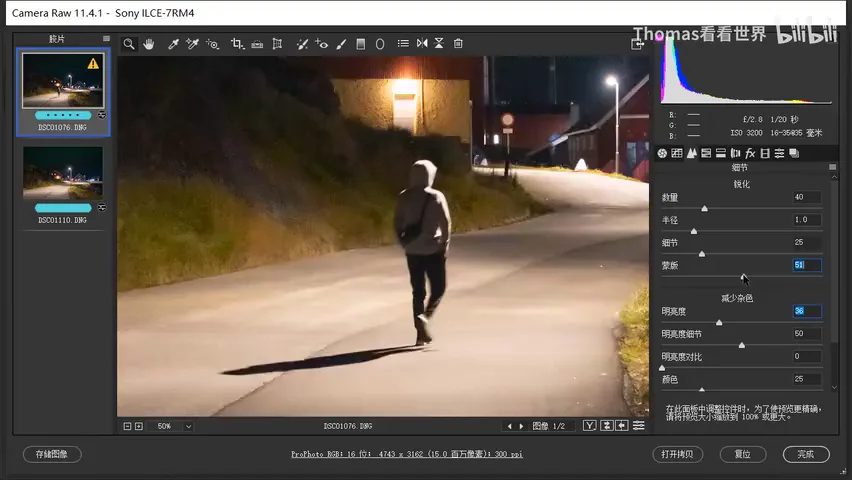The height and width of the screenshot is (480, 852).
Task: Toggle current panel settings preview
Action: 639,426
